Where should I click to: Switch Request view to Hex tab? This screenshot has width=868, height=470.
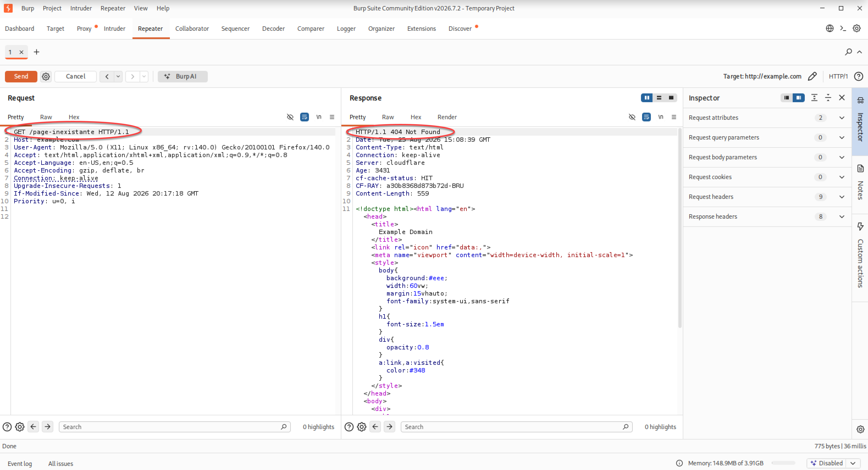point(74,117)
